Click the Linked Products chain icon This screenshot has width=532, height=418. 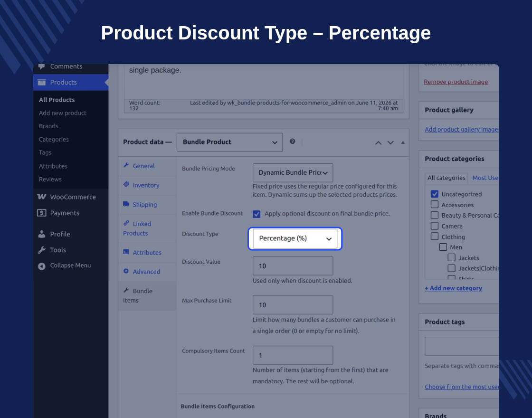pyautogui.click(x=126, y=223)
